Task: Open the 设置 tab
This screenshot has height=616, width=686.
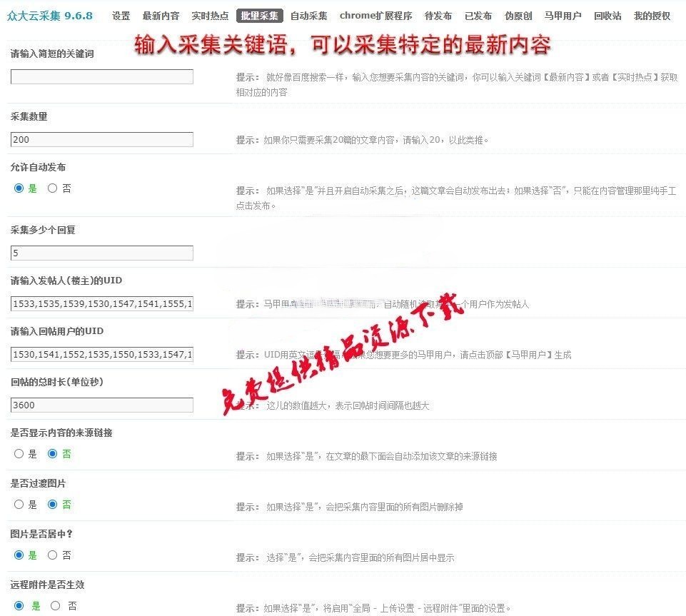Action: click(x=121, y=16)
